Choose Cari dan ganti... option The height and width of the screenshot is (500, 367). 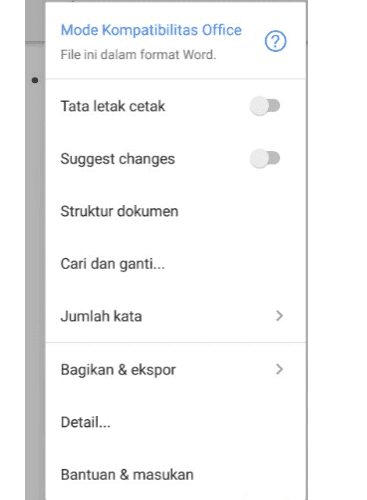176,264
